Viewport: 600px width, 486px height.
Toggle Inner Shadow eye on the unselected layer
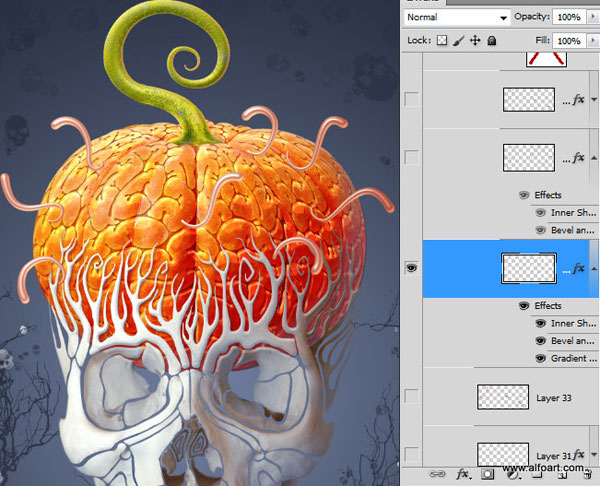point(540,213)
